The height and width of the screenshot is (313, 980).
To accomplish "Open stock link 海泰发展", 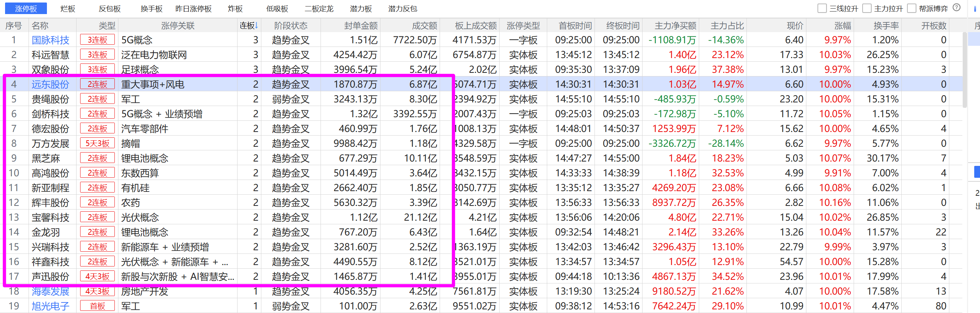I will [50, 291].
